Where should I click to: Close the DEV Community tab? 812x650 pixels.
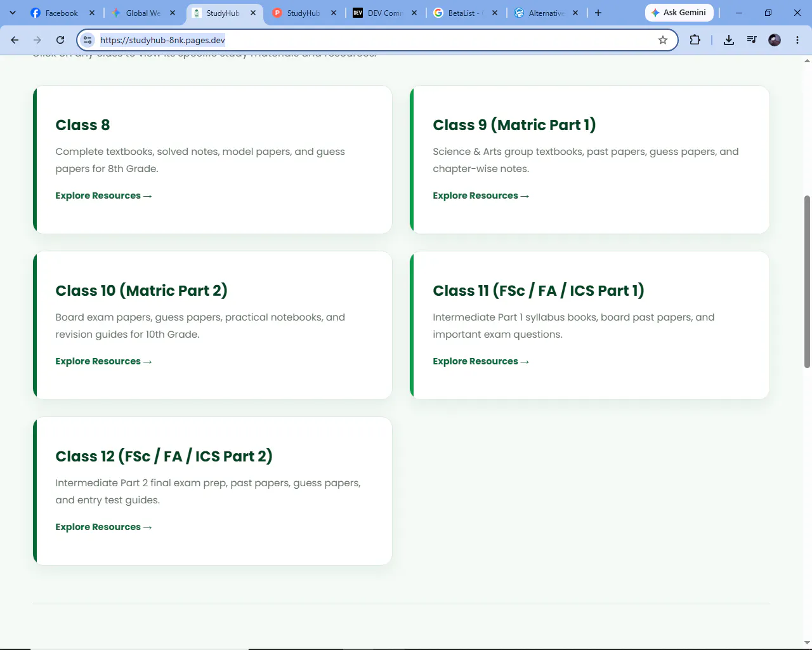[414, 13]
